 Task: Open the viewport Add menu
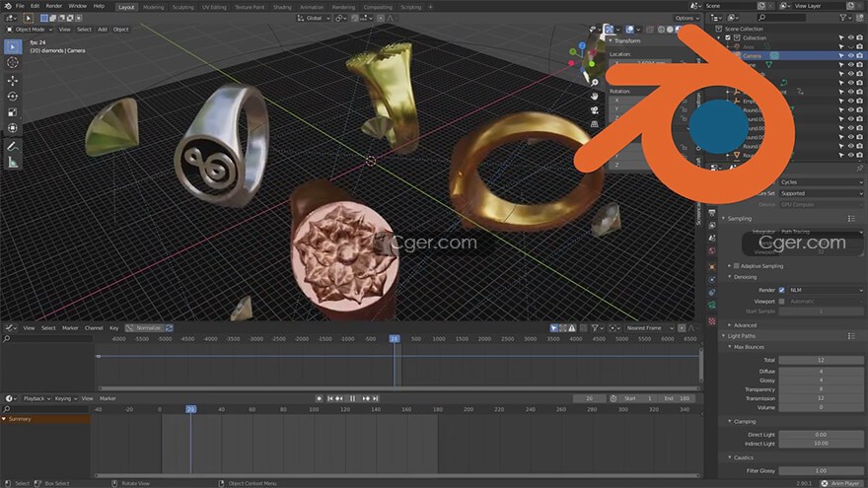pyautogui.click(x=103, y=30)
